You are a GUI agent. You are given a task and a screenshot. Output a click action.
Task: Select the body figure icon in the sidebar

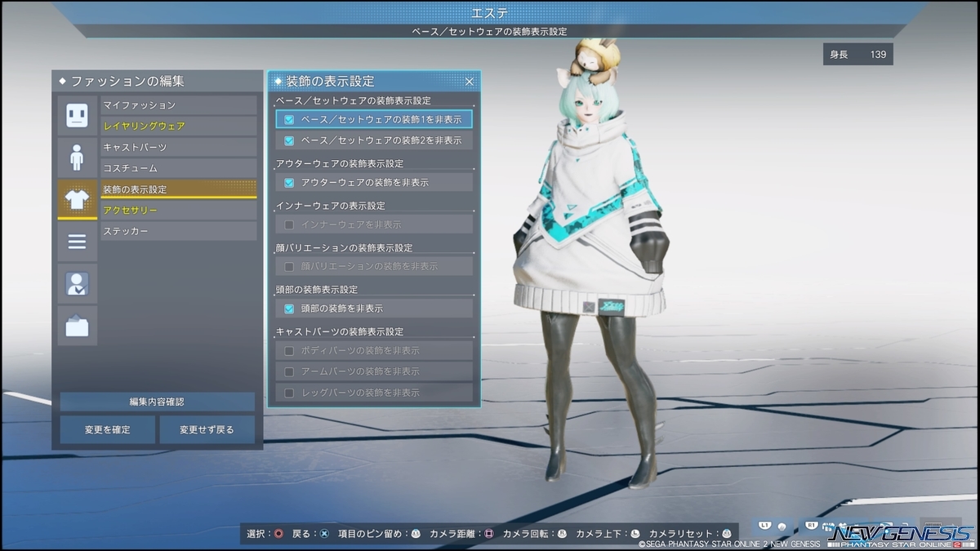tap(77, 158)
